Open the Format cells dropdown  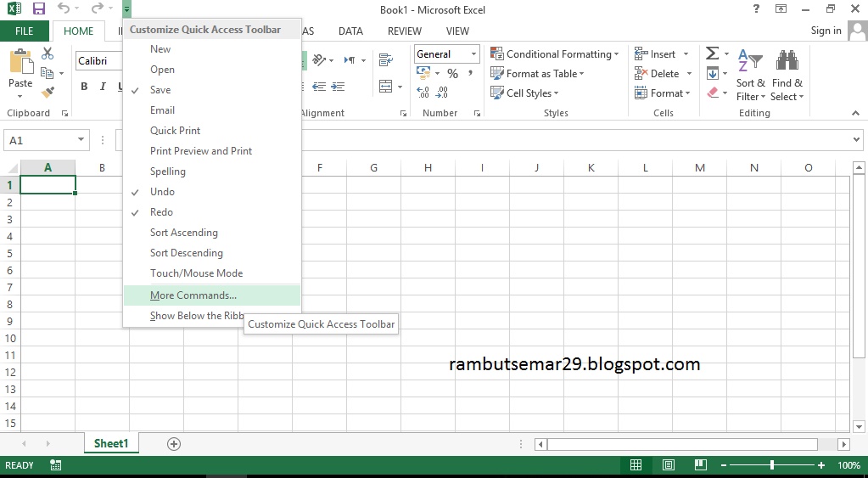[x=663, y=93]
